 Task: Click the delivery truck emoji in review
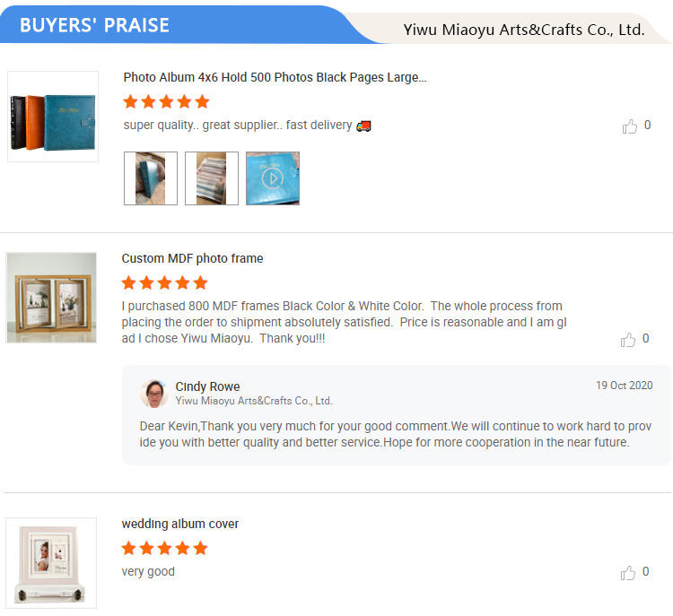(x=363, y=126)
